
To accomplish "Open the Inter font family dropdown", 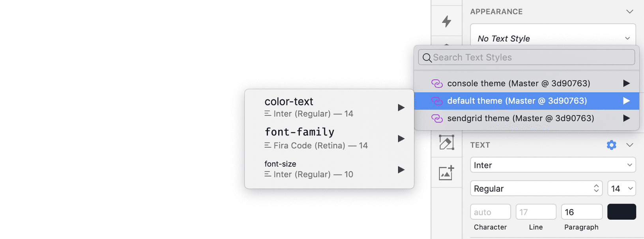I will coord(552,165).
